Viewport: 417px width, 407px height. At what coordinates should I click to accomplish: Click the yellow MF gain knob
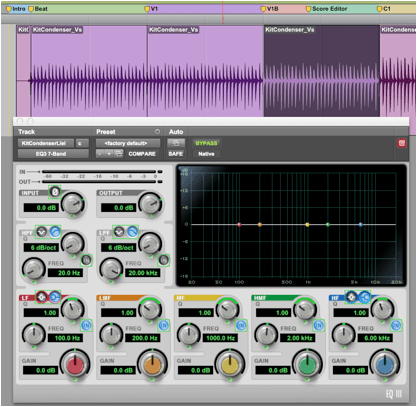tap(230, 364)
